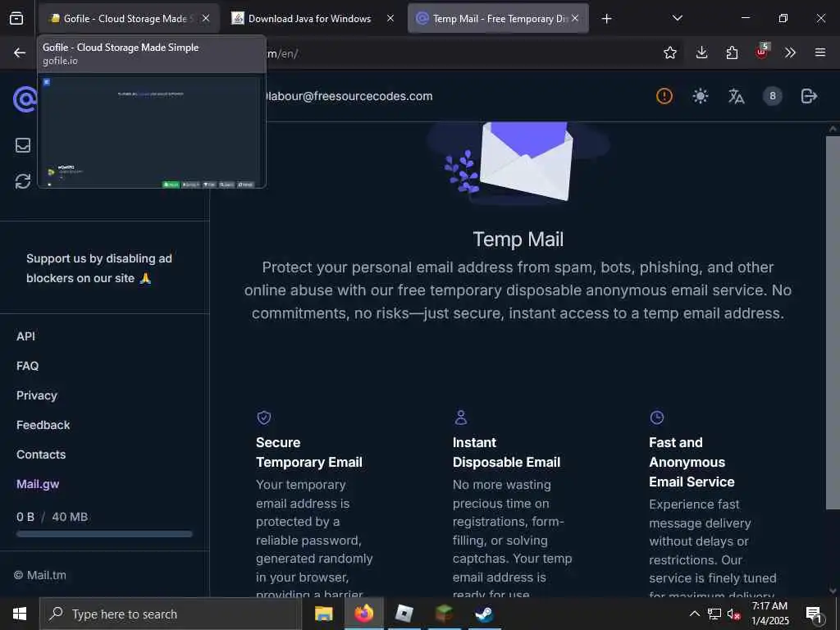Open Roblox from the taskbar

404,614
